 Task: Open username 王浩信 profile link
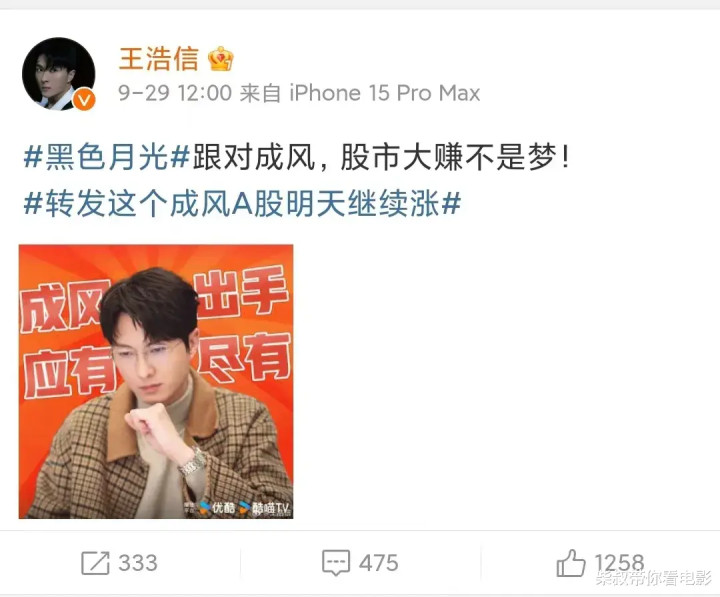pyautogui.click(x=159, y=59)
